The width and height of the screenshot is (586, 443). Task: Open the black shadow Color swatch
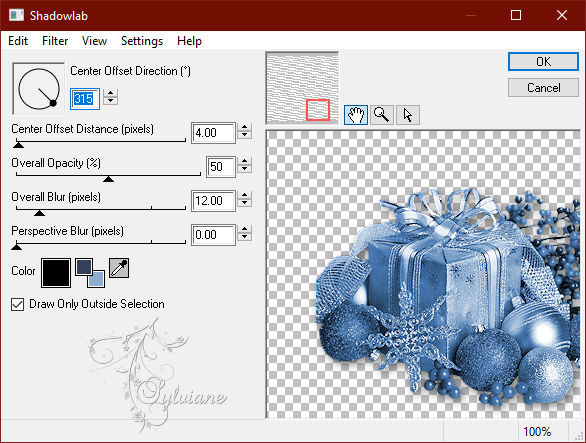56,273
